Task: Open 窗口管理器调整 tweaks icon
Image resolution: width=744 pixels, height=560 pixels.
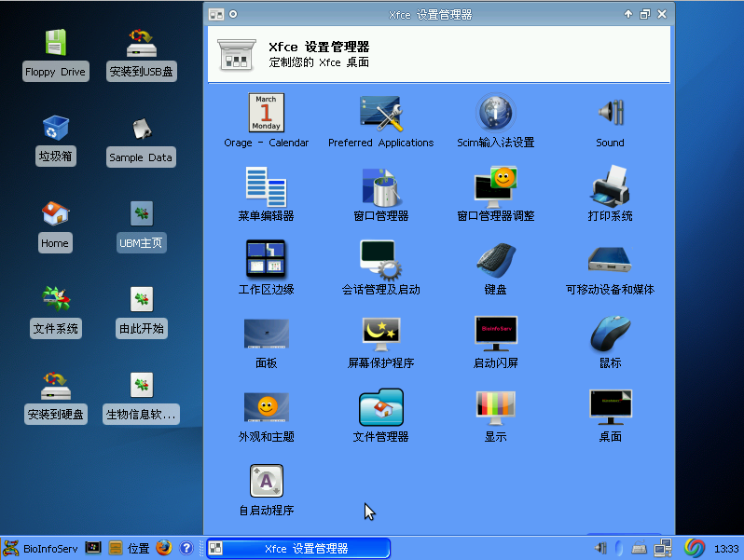Action: click(x=495, y=186)
